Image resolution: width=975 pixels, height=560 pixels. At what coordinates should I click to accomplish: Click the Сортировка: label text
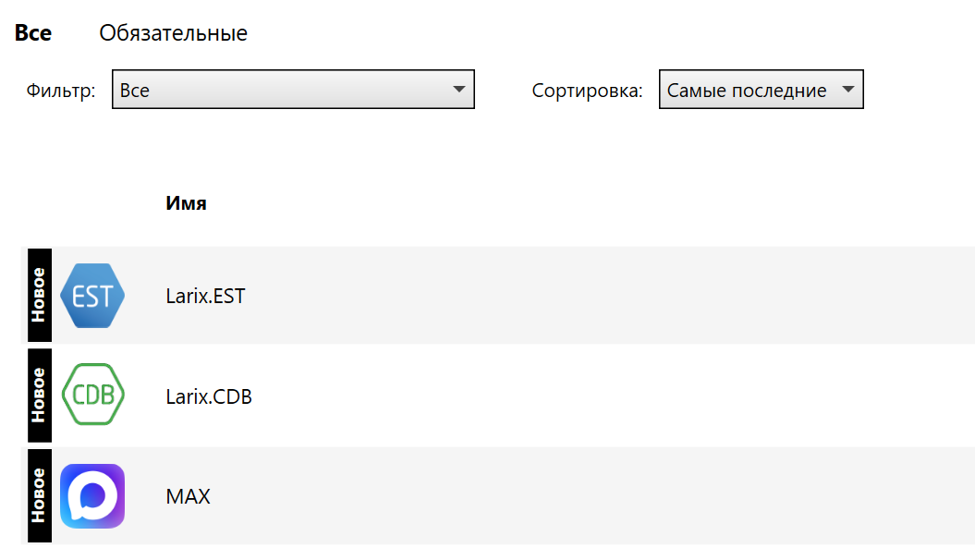[587, 91]
